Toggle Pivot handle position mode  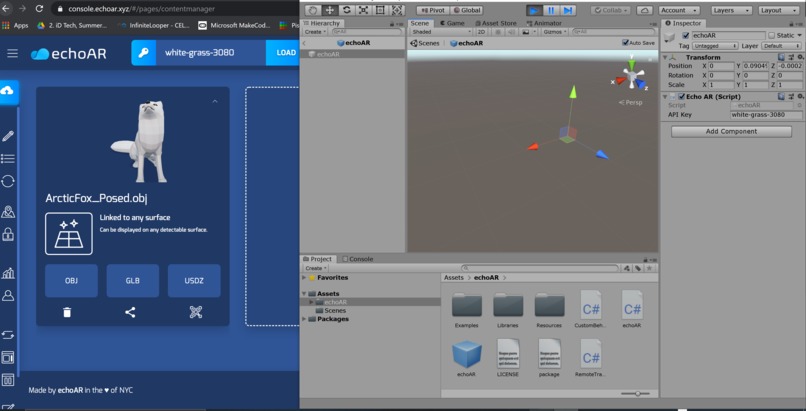click(x=433, y=10)
